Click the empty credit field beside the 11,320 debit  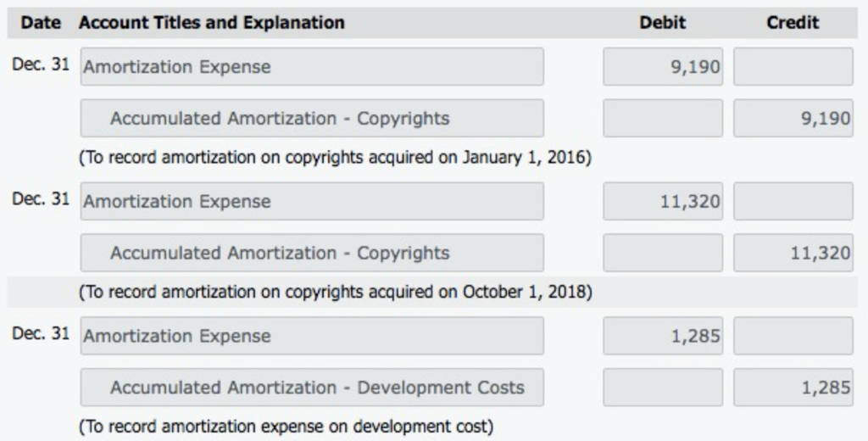[793, 201]
